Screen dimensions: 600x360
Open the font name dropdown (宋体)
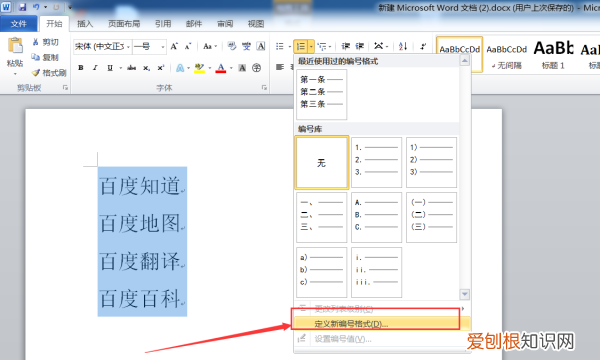point(128,47)
